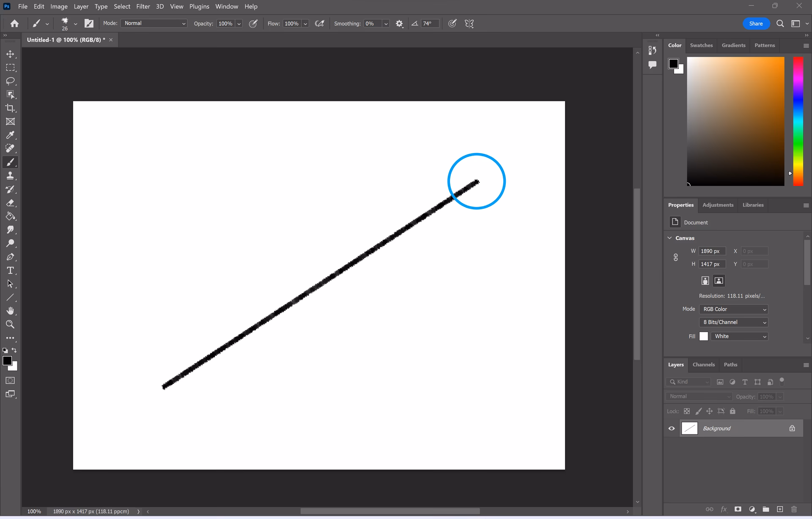Click the Share button
The width and height of the screenshot is (812, 519).
756,23
